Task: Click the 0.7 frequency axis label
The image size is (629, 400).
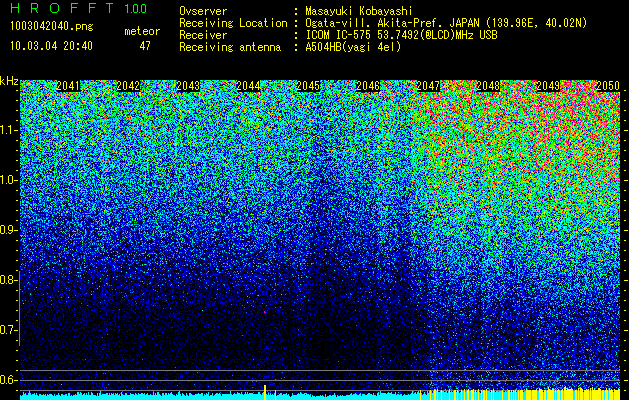Action: [7, 330]
